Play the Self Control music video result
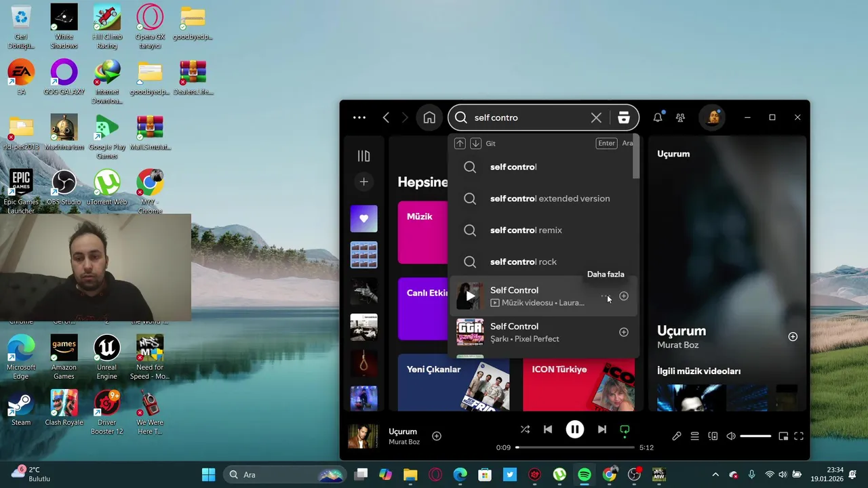868x488 pixels. [x=470, y=296]
